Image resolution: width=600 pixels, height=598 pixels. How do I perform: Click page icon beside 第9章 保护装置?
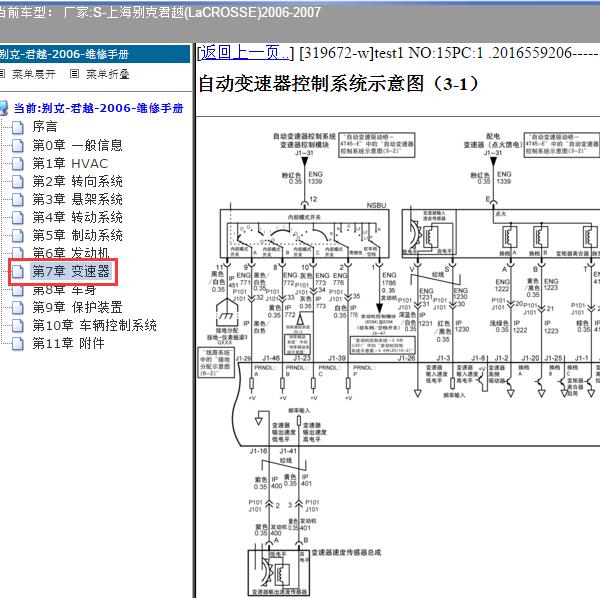(x=18, y=307)
